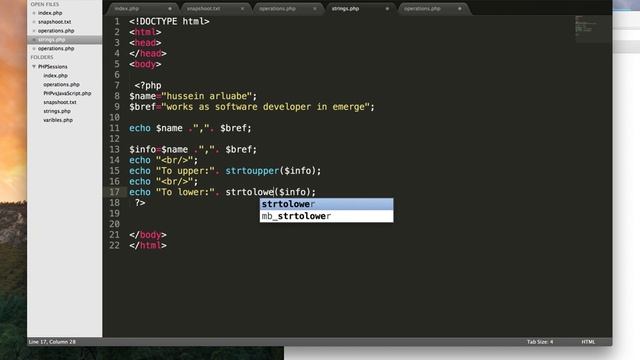
Task: Open strings.php inside PHPSessions folder
Action: 57,111
